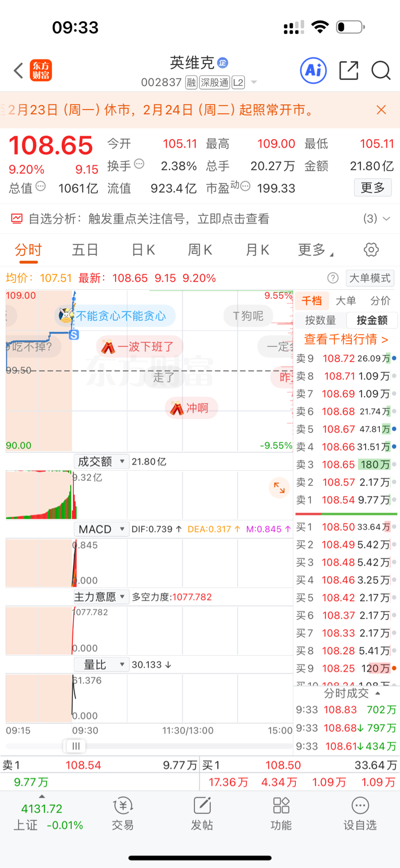Tap the 深股通 badge
Screen dimensions: 400x868
coord(215,82)
